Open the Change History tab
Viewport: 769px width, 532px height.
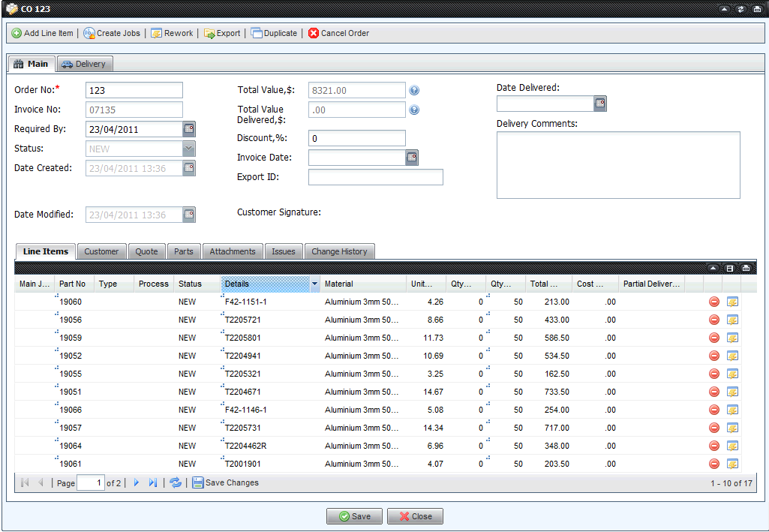pos(339,251)
